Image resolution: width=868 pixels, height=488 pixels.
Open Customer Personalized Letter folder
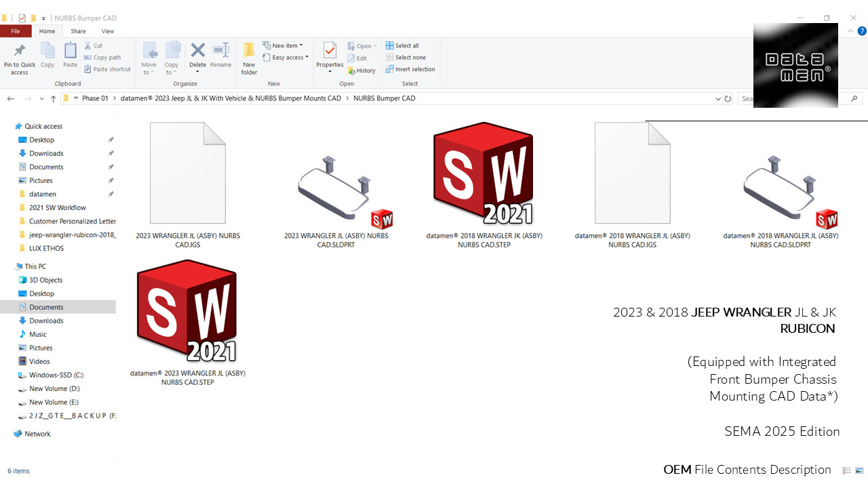pos(72,221)
